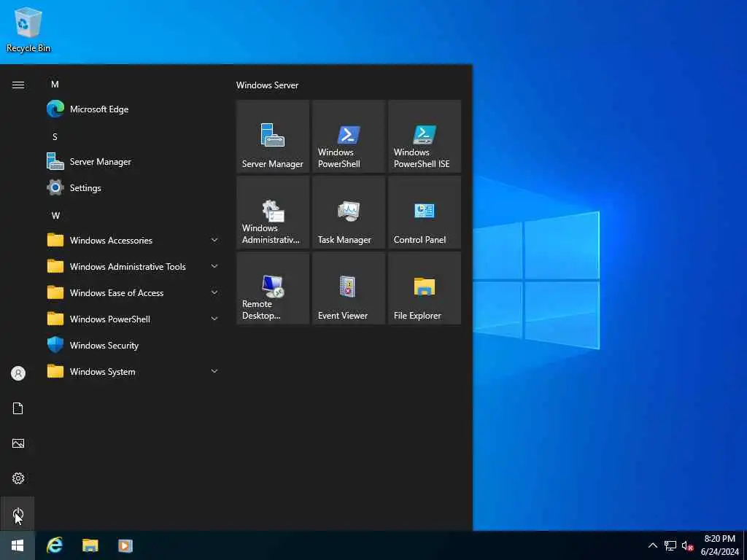747x560 pixels.
Task: Expand the Windows Ease of Access folder
Action: pyautogui.click(x=133, y=292)
